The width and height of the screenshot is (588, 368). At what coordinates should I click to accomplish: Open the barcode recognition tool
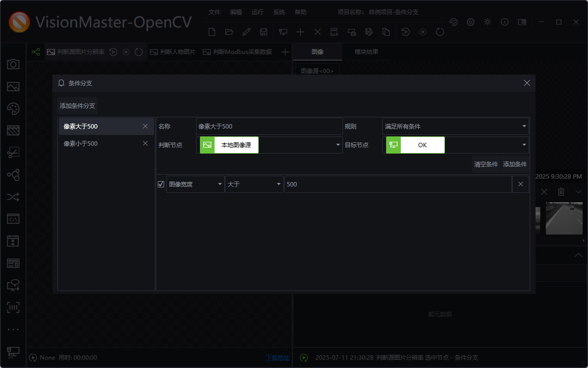[x=13, y=307]
